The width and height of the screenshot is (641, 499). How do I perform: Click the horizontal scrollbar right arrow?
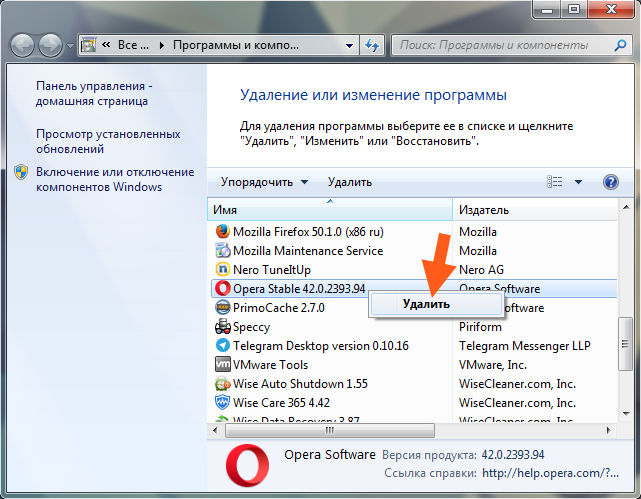click(609, 430)
